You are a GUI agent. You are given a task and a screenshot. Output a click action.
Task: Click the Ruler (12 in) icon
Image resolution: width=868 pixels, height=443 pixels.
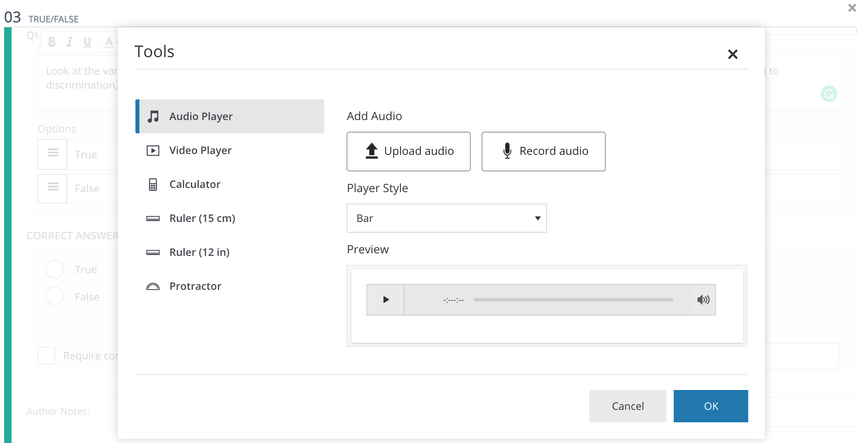tap(153, 253)
